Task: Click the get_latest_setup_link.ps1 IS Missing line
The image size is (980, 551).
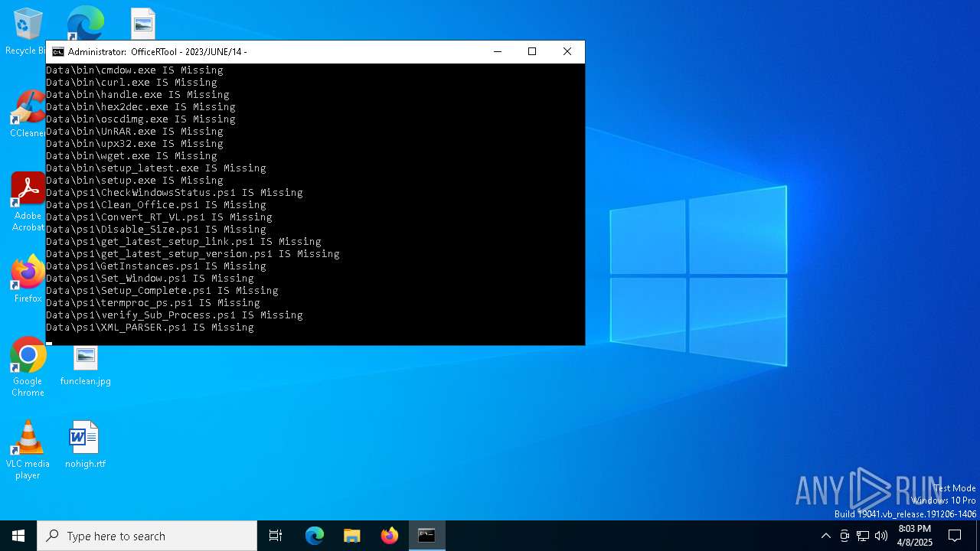Action: [184, 242]
